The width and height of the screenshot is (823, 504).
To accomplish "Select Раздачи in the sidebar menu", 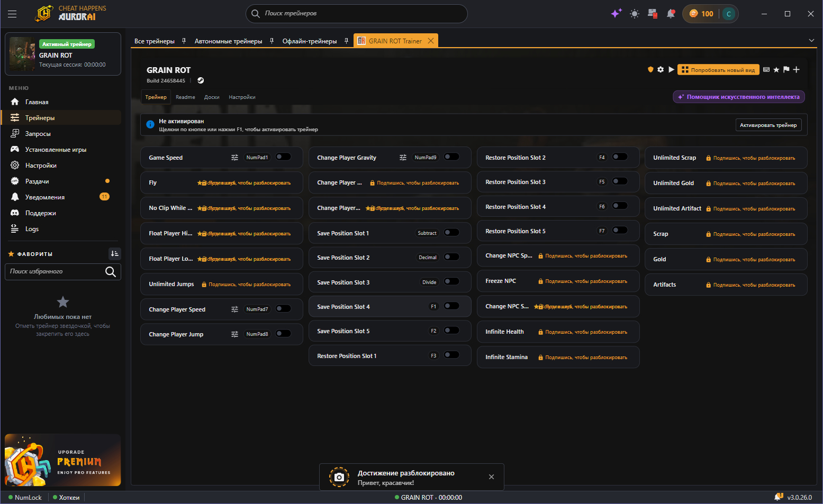I will [63, 181].
